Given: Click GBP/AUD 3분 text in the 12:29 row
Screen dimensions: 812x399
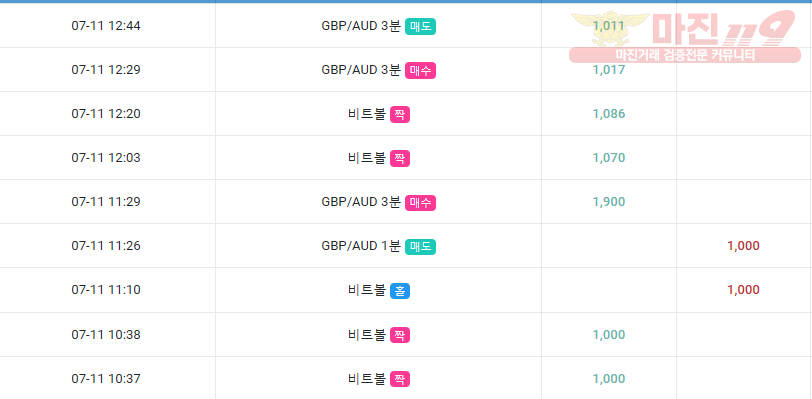Looking at the screenshot, I should pyautogui.click(x=361, y=70).
